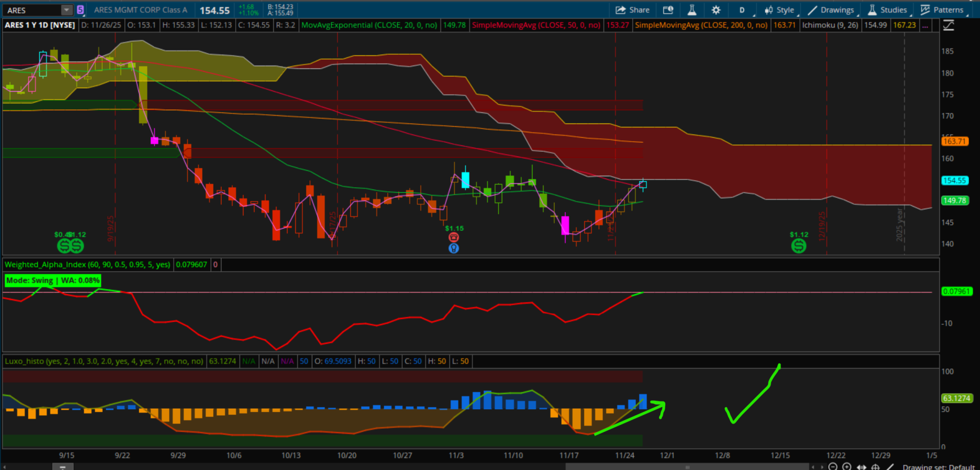Image resolution: width=980 pixels, height=470 pixels.
Task: Open the Edit studies flask icon
Action: click(x=692, y=10)
